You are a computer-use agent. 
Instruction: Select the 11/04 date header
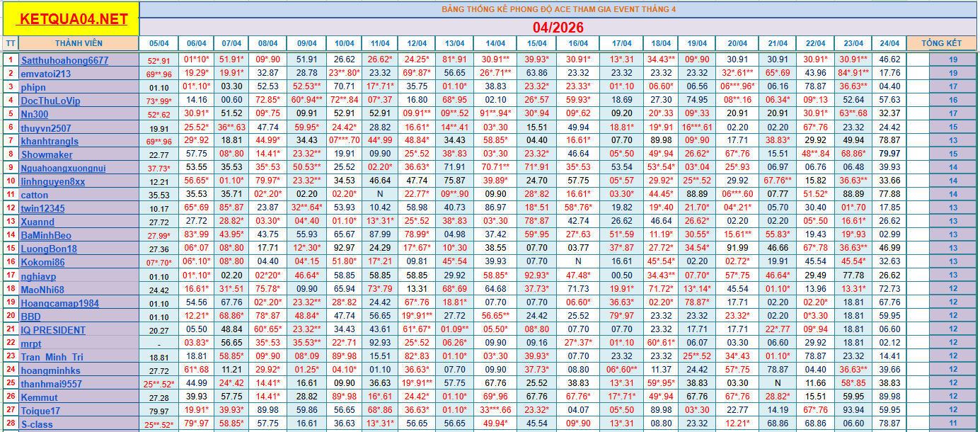380,43
